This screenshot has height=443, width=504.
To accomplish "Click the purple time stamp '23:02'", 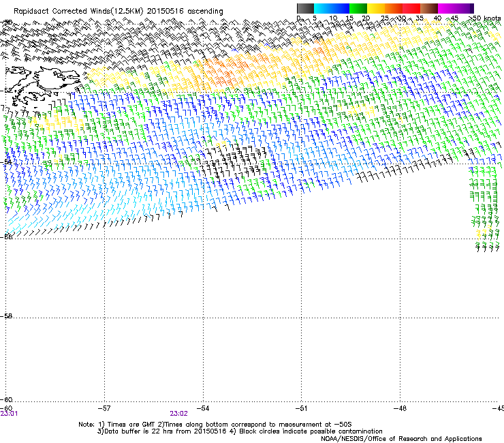I will [178, 414].
